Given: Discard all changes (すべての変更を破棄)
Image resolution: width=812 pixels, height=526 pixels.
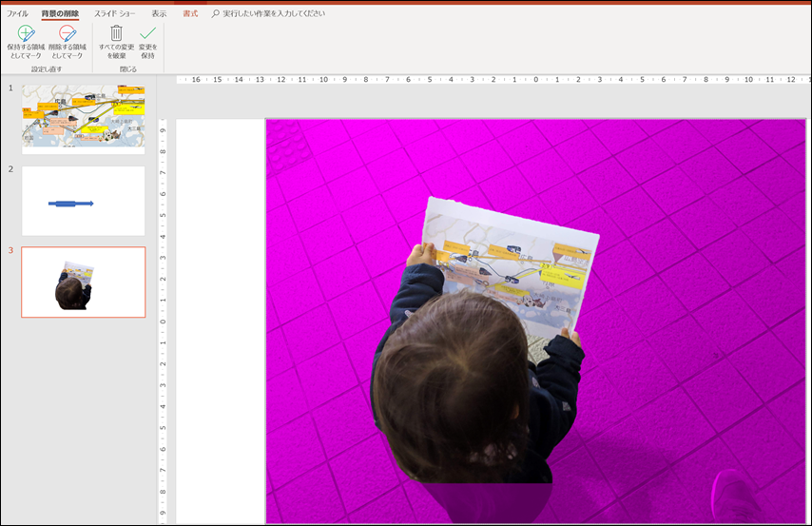Looking at the screenshot, I should pos(117,43).
